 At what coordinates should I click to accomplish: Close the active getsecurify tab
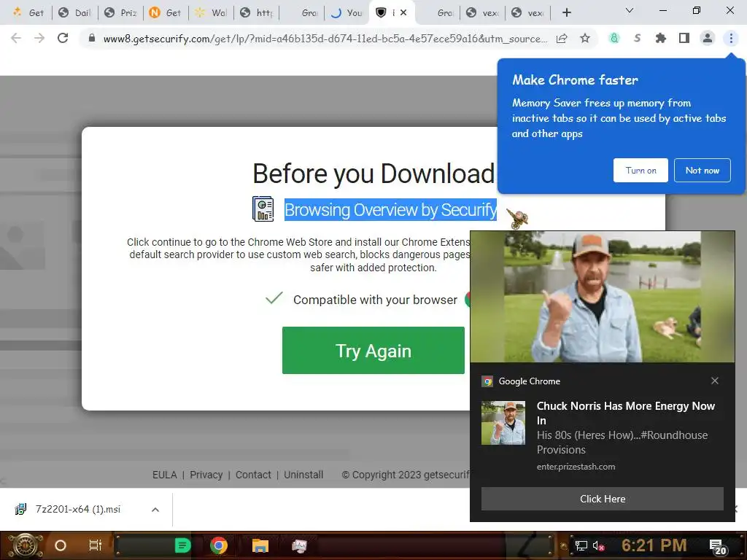click(x=403, y=12)
